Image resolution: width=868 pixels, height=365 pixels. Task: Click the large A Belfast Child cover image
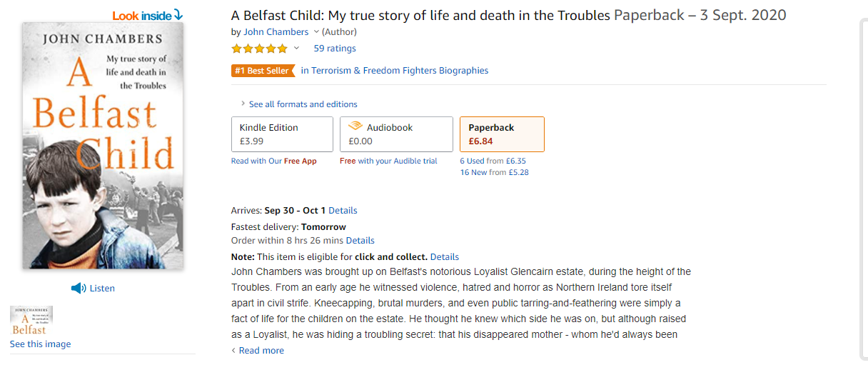[x=103, y=146]
